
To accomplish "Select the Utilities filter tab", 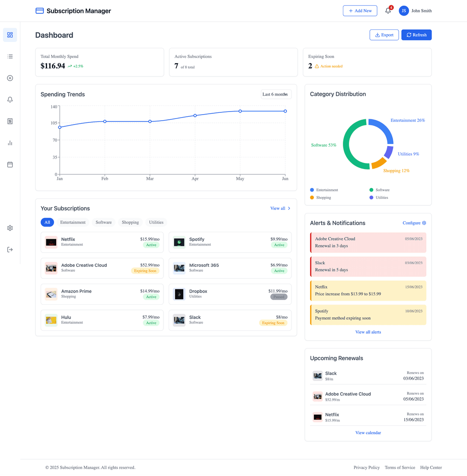I will pos(156,222).
